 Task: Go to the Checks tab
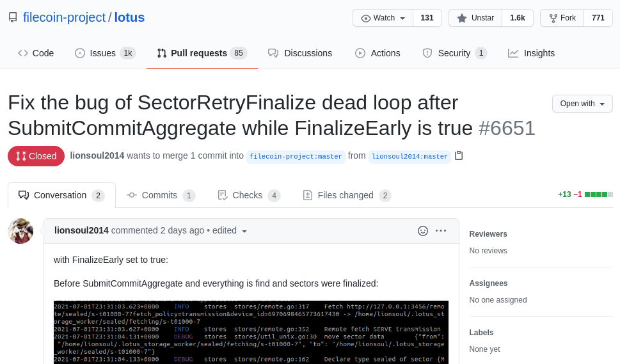pos(249,195)
